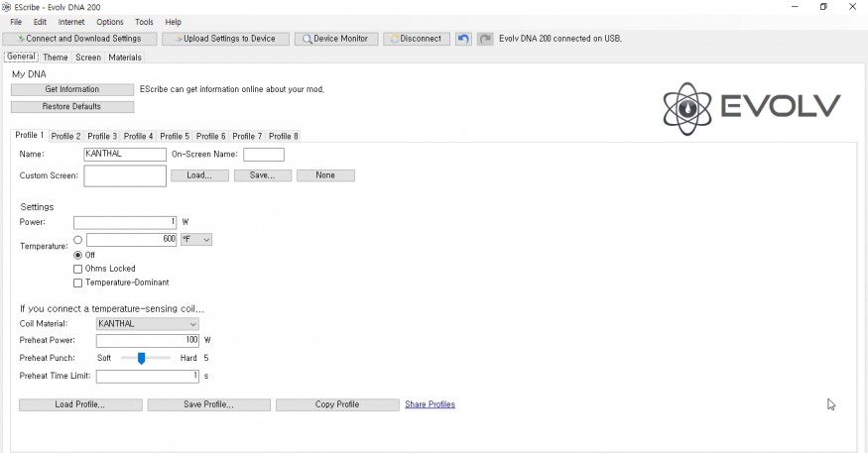This screenshot has height=453, width=868.
Task: Open the Tools menu
Action: [144, 22]
